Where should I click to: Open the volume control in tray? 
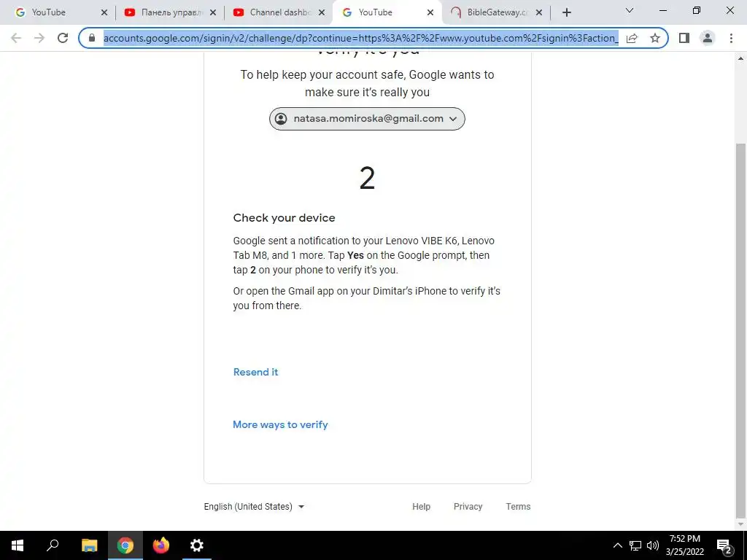[x=653, y=545]
